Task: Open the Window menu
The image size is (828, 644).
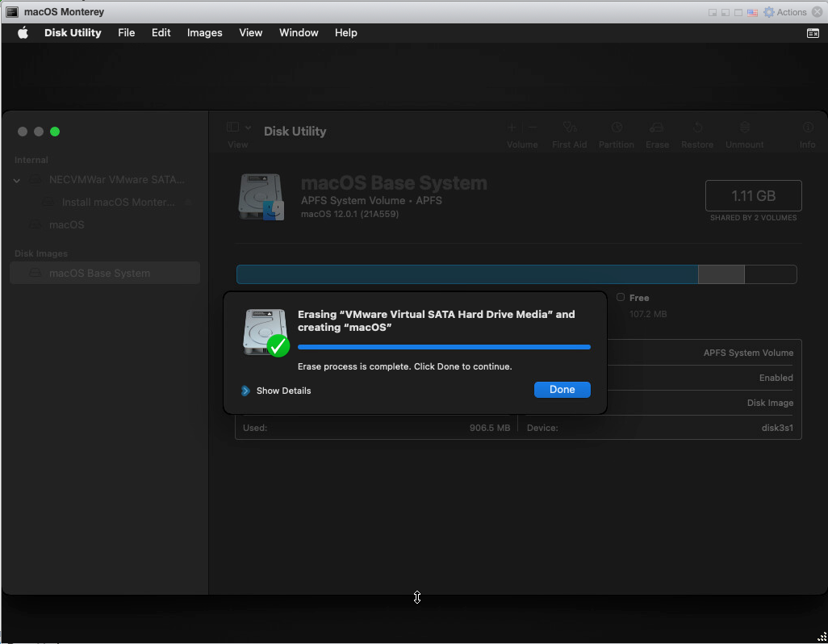Action: [x=299, y=33]
